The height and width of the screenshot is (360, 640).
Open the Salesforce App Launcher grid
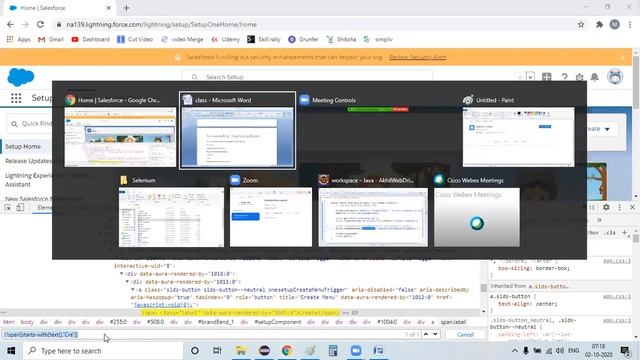tap(16, 98)
